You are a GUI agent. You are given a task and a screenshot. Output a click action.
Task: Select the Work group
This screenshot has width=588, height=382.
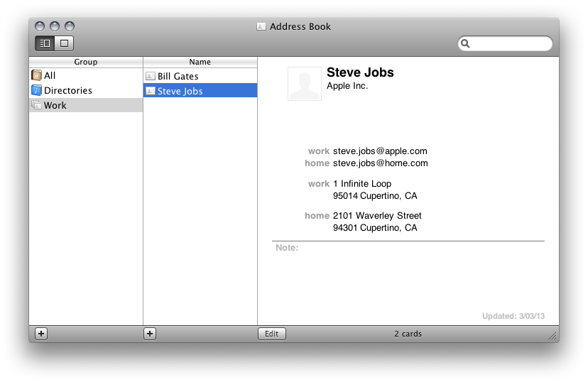86,105
